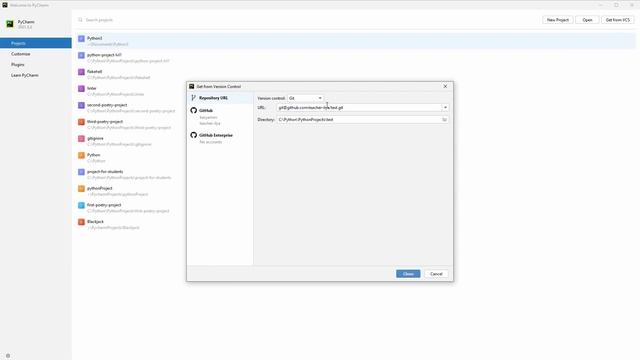Click the New Project button
This screenshot has height=360, width=640.
(x=558, y=20)
